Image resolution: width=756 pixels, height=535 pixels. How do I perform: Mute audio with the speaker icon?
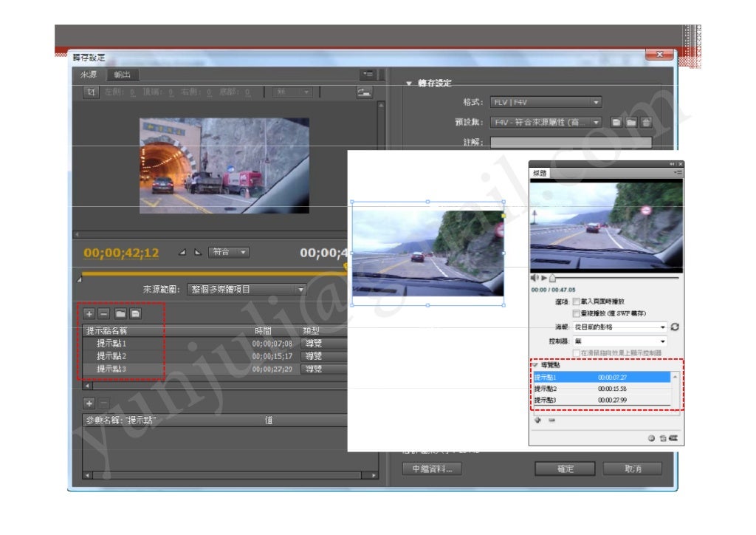coord(535,278)
